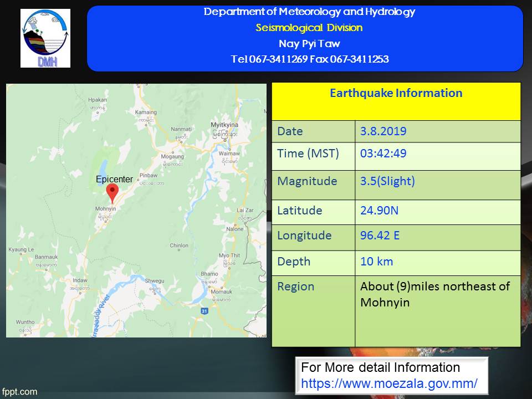Click the 'Nay Pyi Taw' line

(309, 43)
